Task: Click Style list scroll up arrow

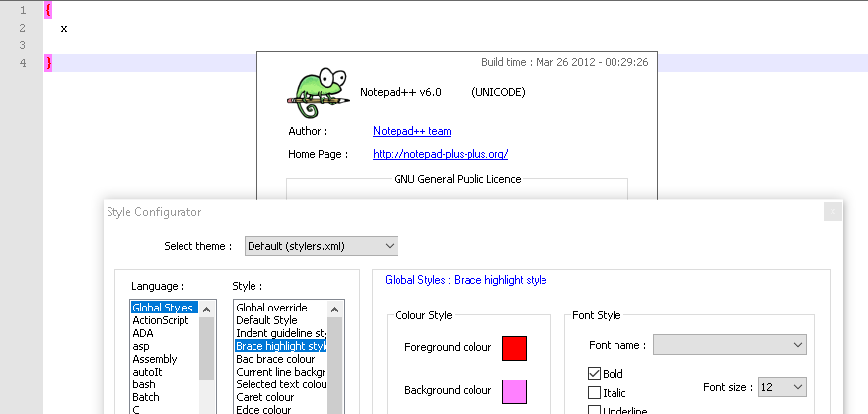Action: pos(335,309)
